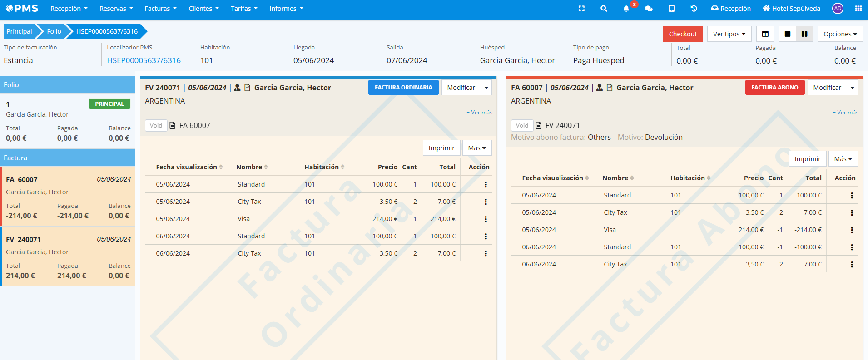Switch to two-panel invoice view

coord(804,34)
